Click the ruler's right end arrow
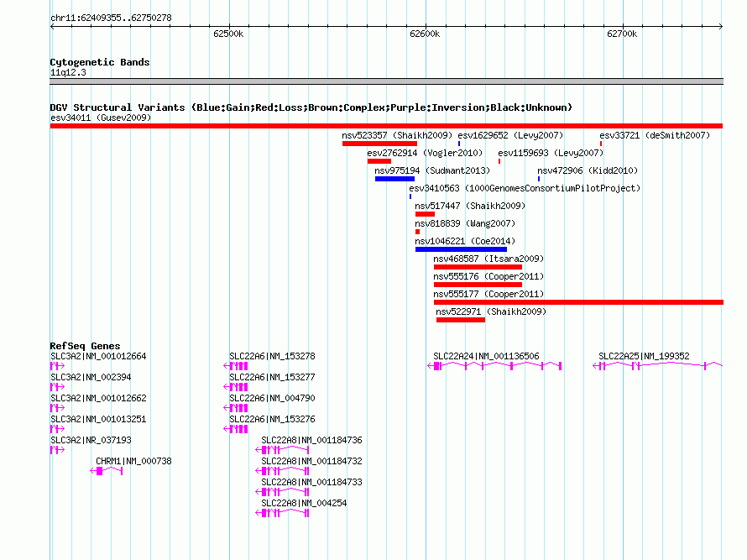Image resolution: width=747 pixels, height=560 pixels. pyautogui.click(x=721, y=26)
